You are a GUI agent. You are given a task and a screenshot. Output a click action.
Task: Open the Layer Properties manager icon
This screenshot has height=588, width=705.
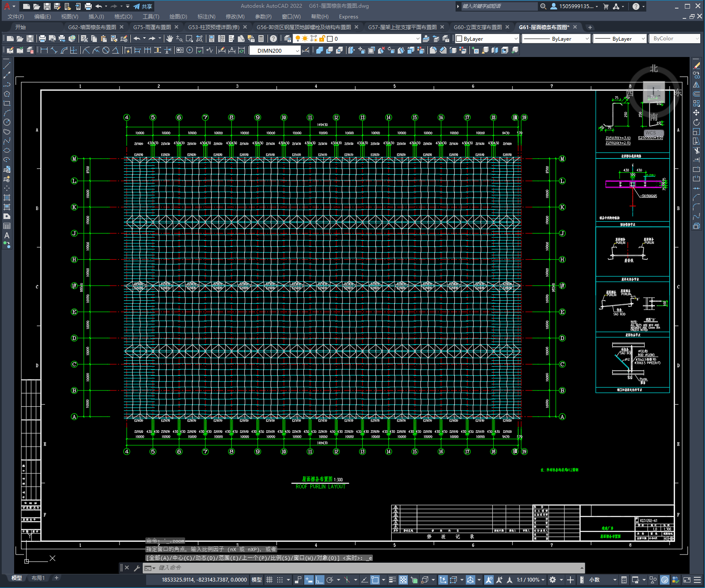(x=288, y=39)
